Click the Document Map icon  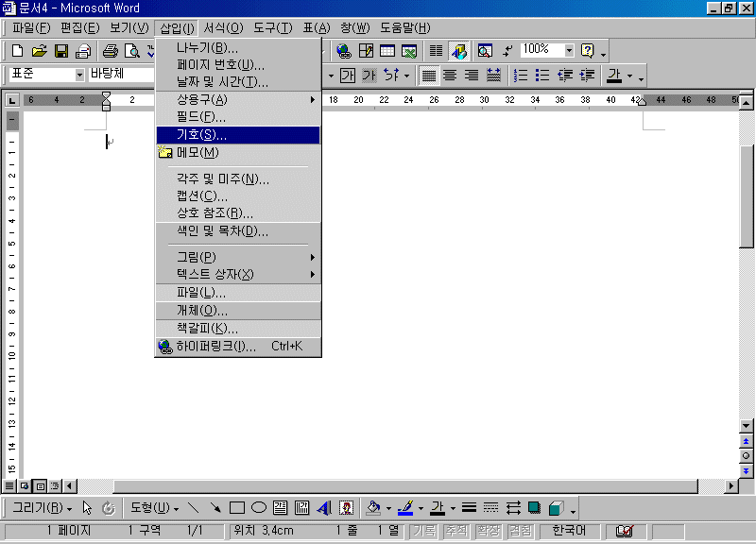[x=485, y=51]
